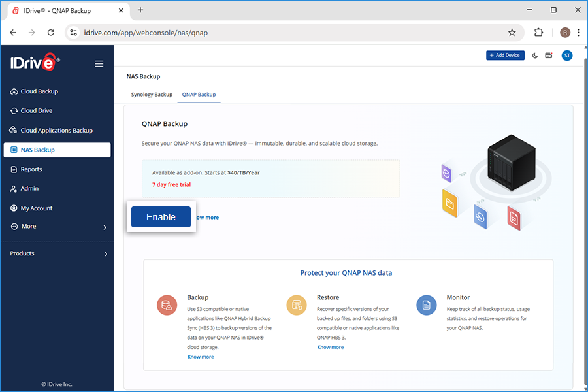Click Know more under Backup
Viewport: 588px width, 392px height.
click(x=201, y=357)
